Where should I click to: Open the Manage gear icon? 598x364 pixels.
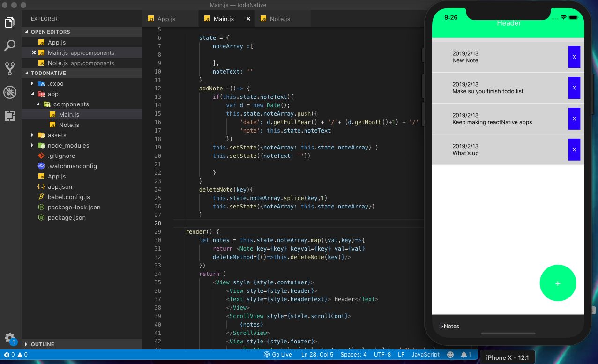(x=9, y=338)
